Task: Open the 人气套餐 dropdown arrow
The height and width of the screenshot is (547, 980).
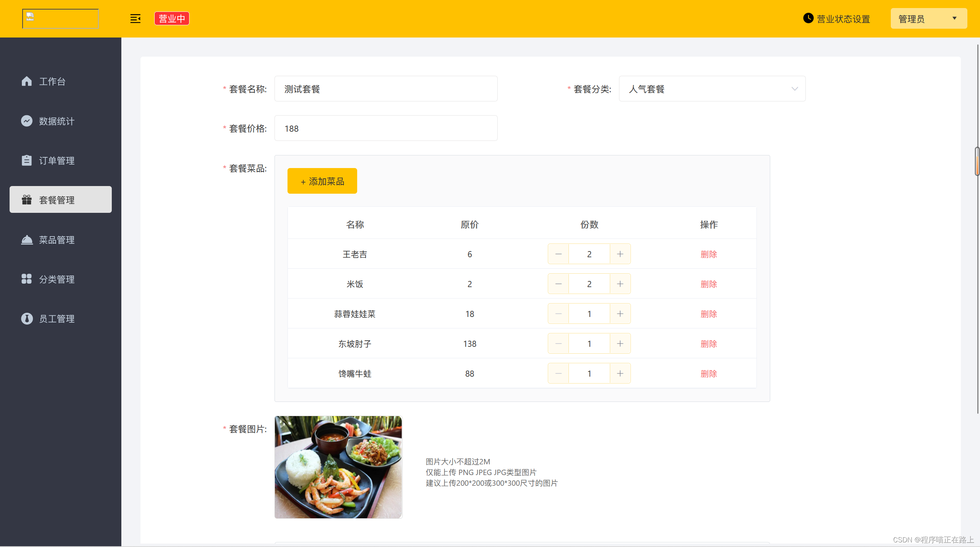Action: click(x=795, y=89)
